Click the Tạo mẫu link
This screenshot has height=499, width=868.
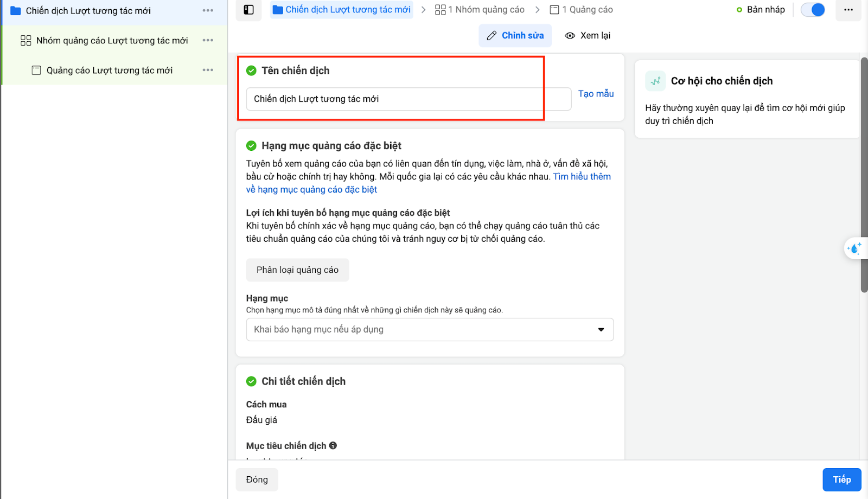click(x=596, y=93)
